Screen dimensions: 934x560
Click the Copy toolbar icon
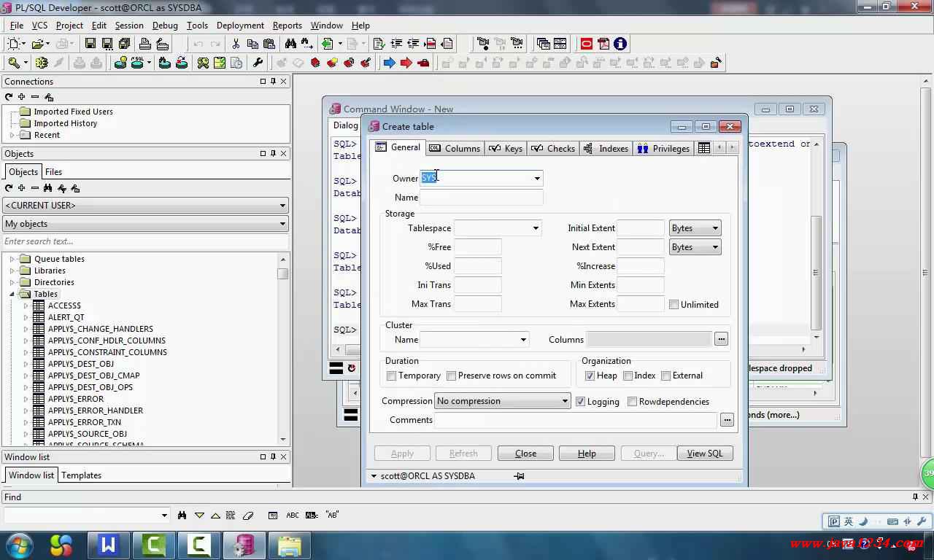pyautogui.click(x=252, y=44)
